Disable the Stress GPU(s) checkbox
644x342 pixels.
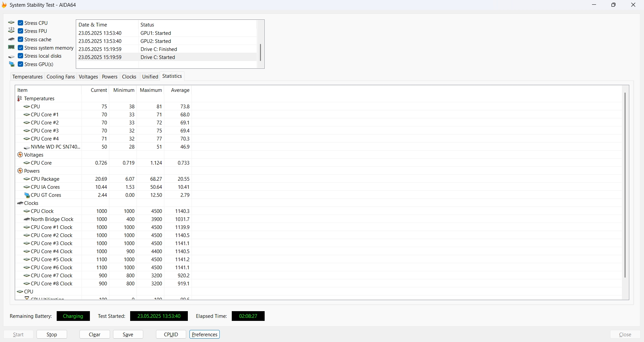point(20,64)
